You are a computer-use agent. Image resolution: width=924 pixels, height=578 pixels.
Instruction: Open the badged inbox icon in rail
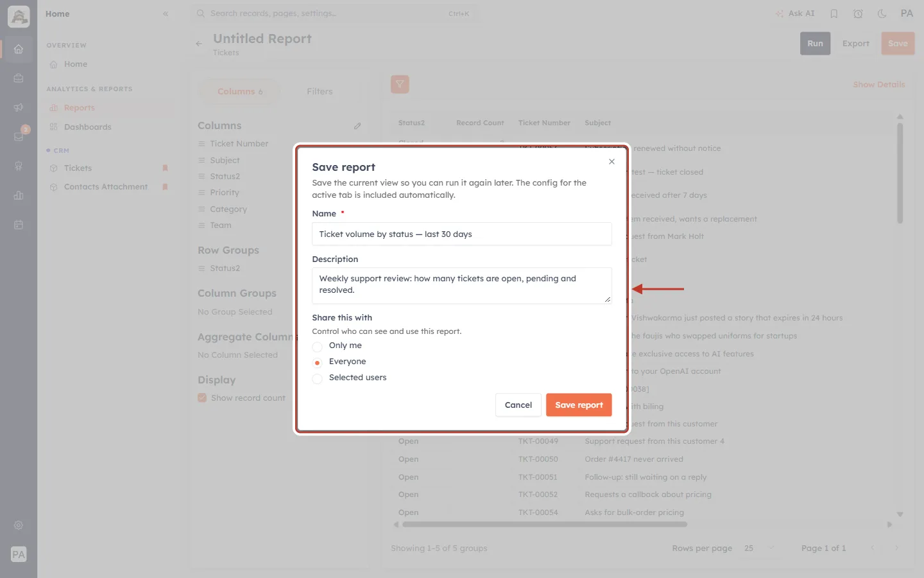pos(19,136)
